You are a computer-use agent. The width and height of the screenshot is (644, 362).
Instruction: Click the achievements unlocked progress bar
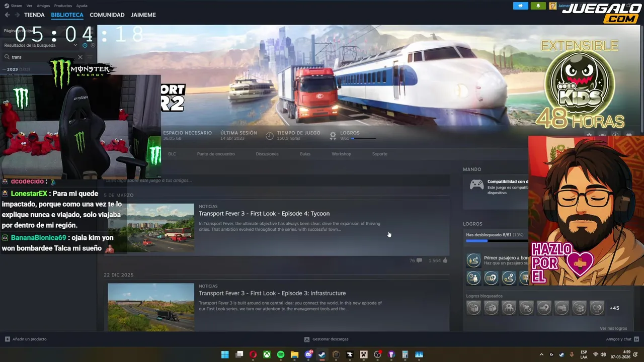point(497,241)
